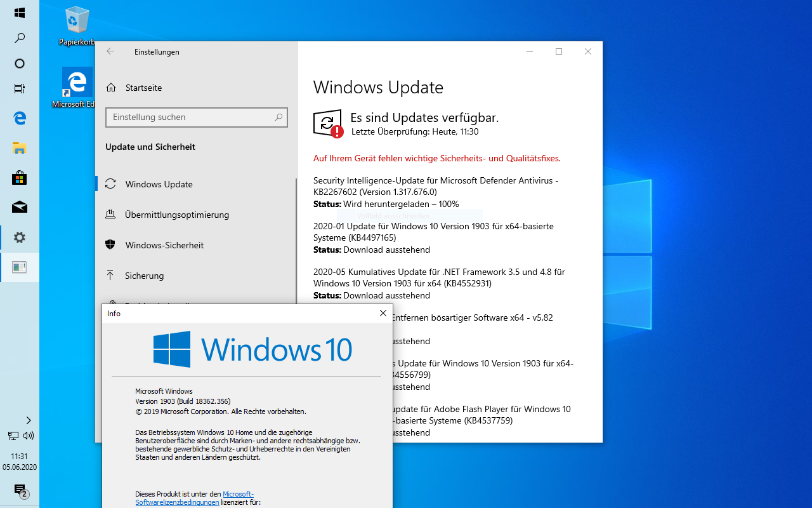The image size is (812, 508).
Task: Click the Settings sidebar scrollbar
Action: (296, 241)
